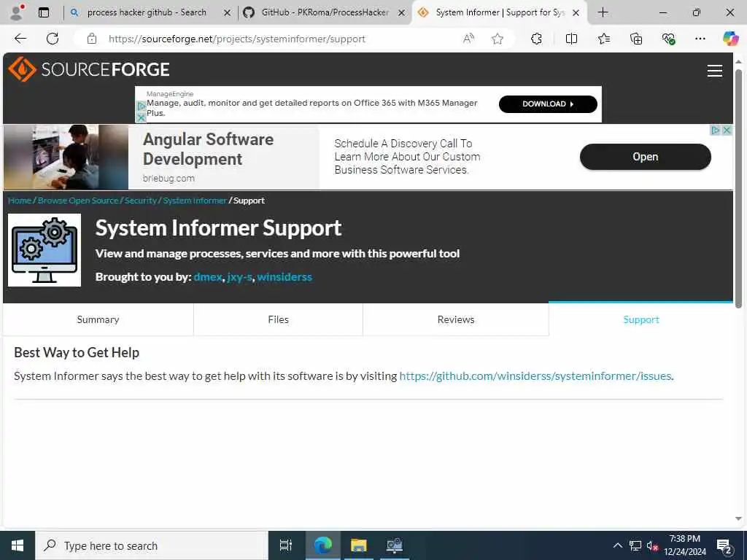Click the Home breadcrumb link
The image size is (747, 560).
[x=20, y=201]
